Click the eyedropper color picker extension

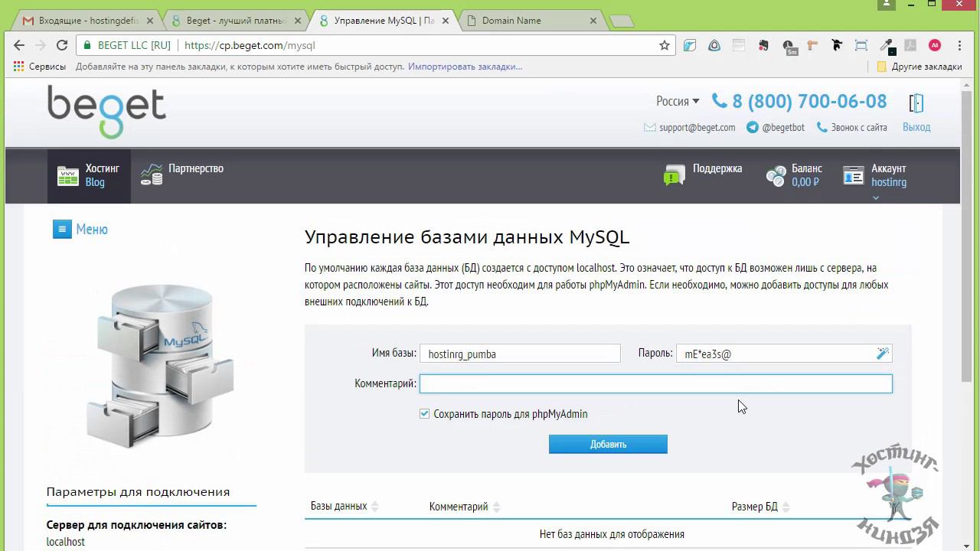(x=886, y=45)
